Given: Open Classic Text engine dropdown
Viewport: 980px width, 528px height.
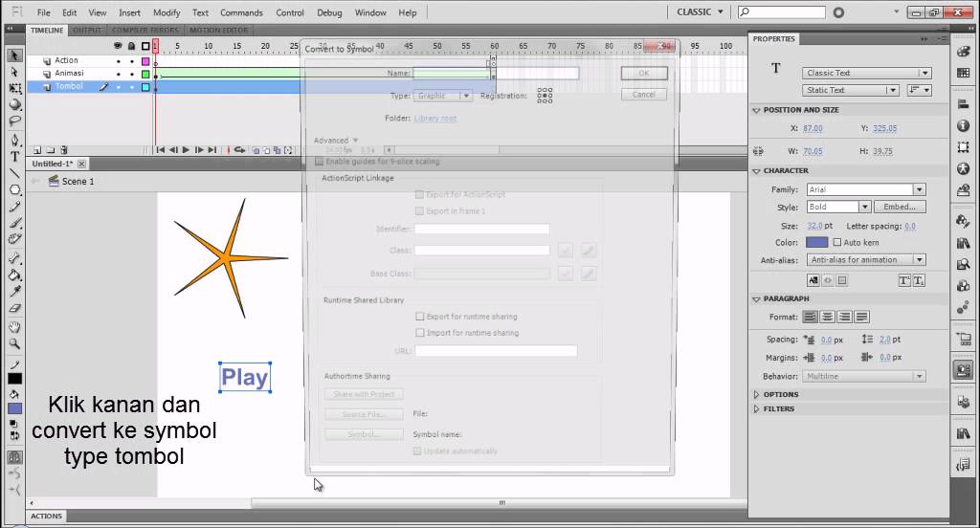Looking at the screenshot, I should pyautogui.click(x=867, y=73).
